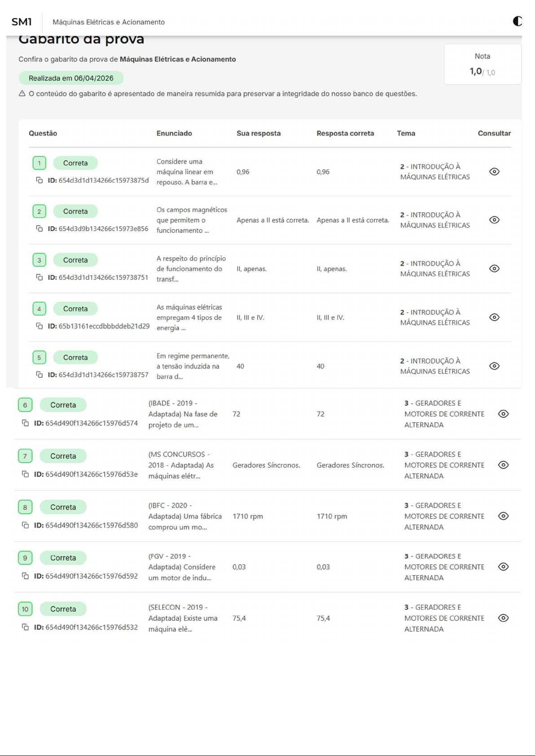
Task: Copy the ID of question 10
Action: (26, 627)
